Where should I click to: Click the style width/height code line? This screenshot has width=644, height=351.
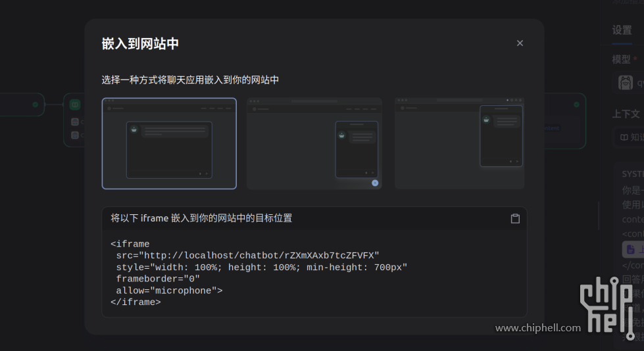click(x=262, y=268)
